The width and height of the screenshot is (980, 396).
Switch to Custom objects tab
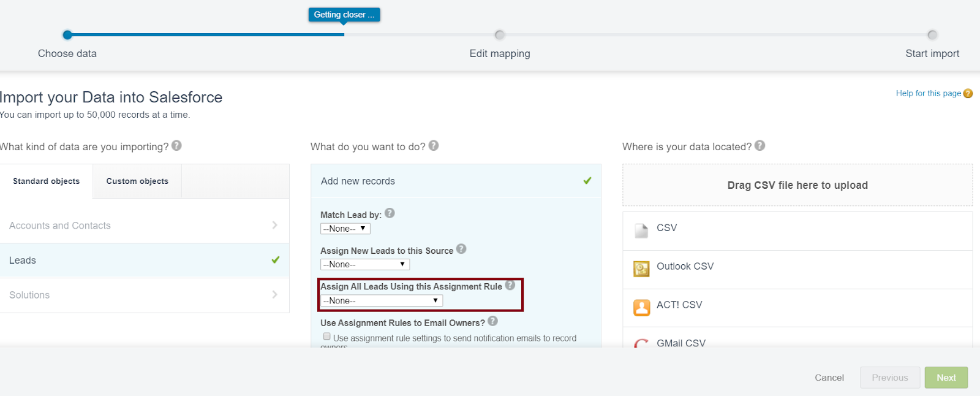[x=137, y=181]
